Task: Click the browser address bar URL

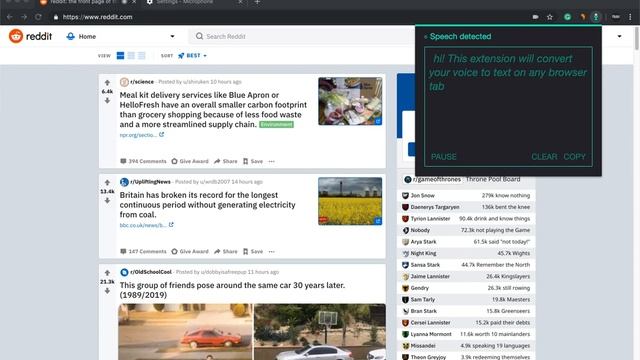Action: coord(98,17)
